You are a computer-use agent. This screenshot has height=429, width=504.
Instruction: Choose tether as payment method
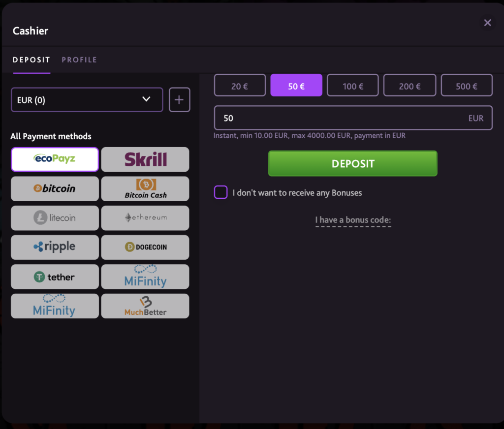tap(55, 276)
